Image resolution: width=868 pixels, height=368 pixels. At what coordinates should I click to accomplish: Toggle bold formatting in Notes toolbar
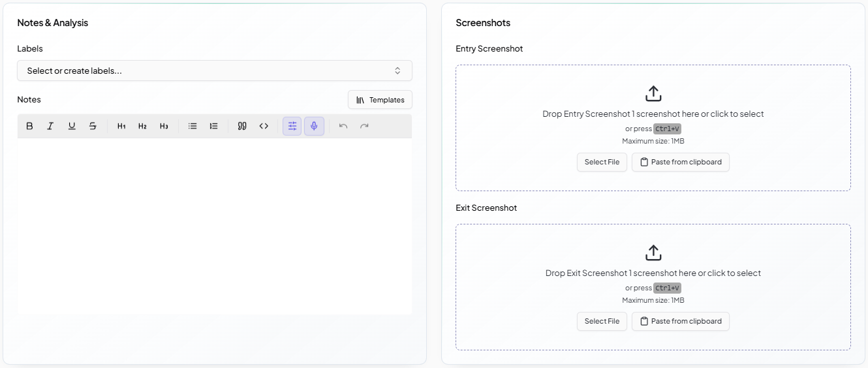coord(29,126)
